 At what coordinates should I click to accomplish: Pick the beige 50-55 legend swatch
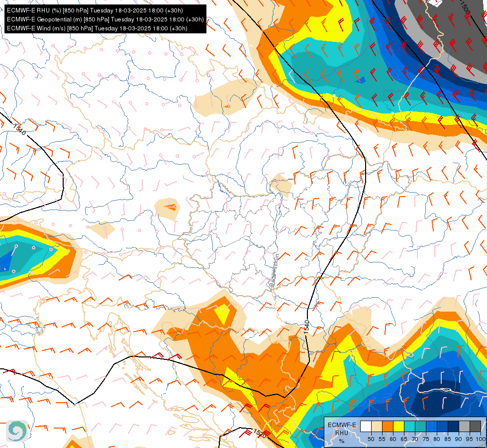(x=377, y=426)
